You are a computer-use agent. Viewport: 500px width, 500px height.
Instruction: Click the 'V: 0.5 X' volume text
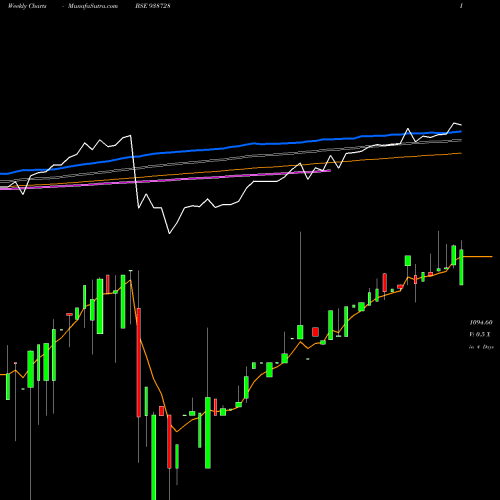[x=480, y=334]
